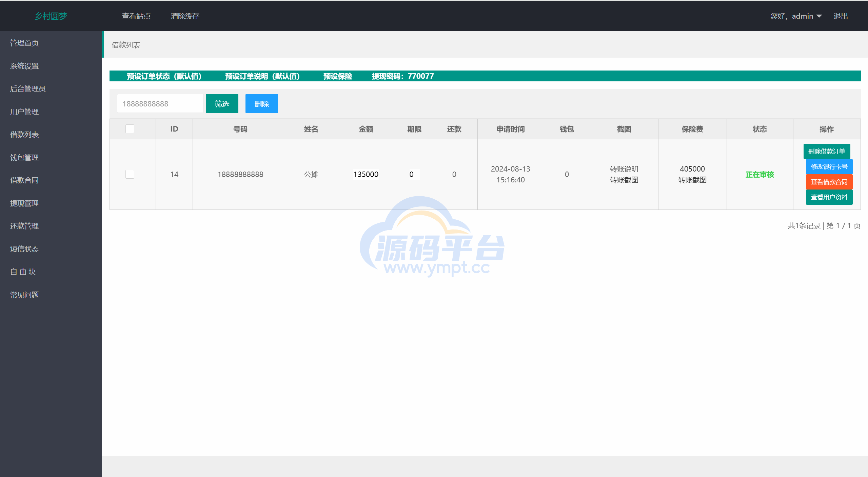Click the 乡村圆梦 site logo
Image resolution: width=868 pixels, height=477 pixels.
pyautogui.click(x=51, y=16)
